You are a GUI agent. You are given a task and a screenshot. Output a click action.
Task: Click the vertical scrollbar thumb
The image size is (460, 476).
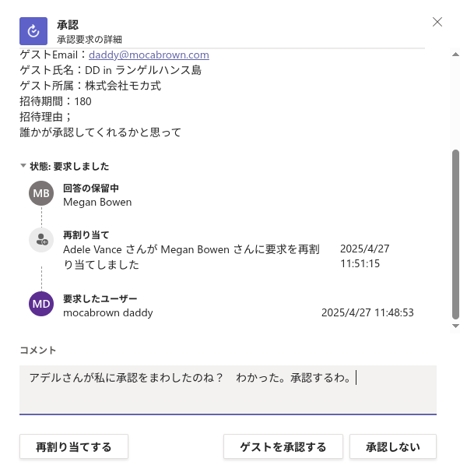point(455,234)
